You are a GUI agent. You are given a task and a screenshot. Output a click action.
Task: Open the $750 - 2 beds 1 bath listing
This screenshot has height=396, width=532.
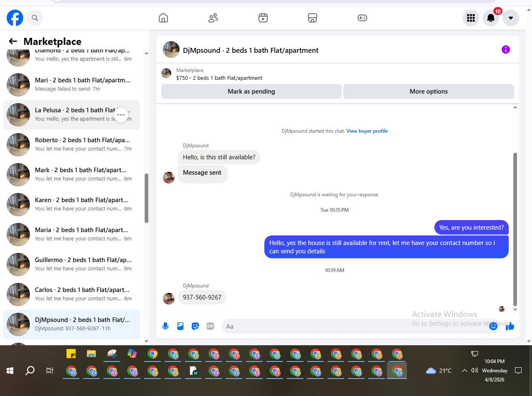click(x=219, y=78)
